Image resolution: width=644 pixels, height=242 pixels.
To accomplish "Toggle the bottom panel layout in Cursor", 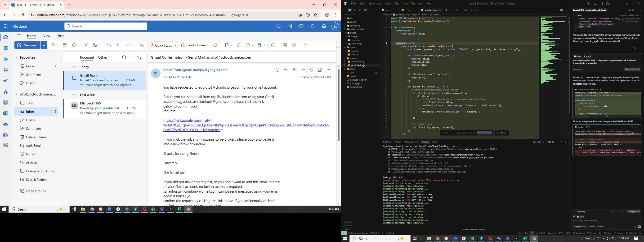I will 595,3.
